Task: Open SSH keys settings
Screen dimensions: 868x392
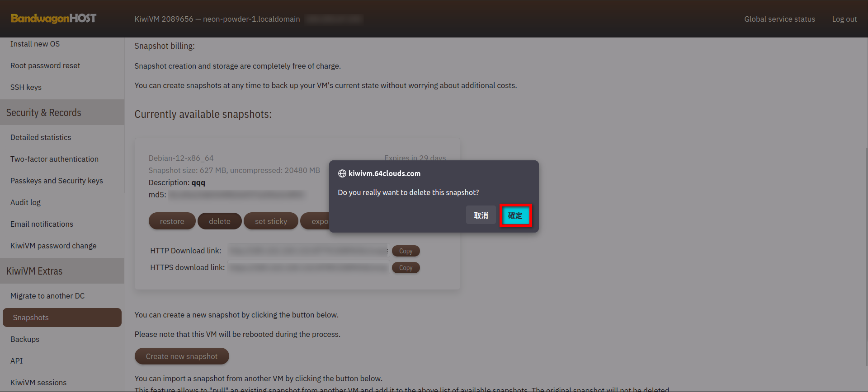Action: (x=26, y=87)
